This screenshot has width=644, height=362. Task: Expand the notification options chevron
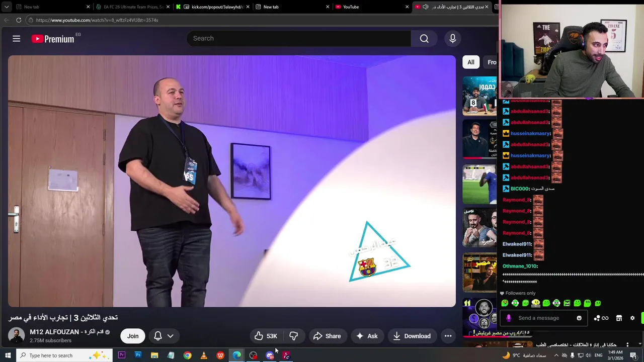[x=171, y=336]
